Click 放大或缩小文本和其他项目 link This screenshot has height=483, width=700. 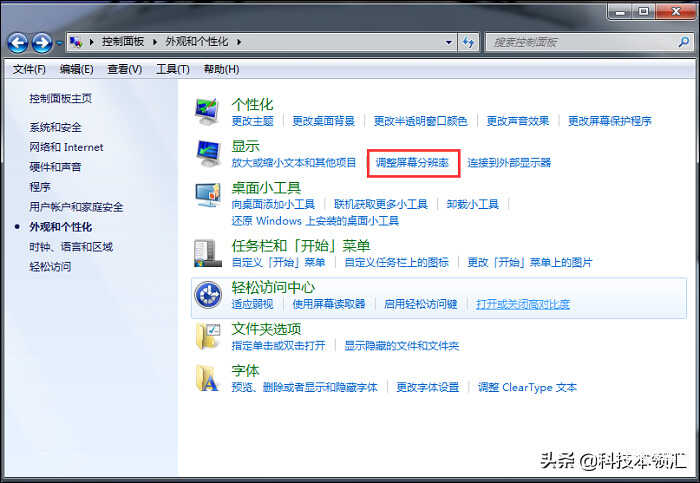tap(294, 162)
